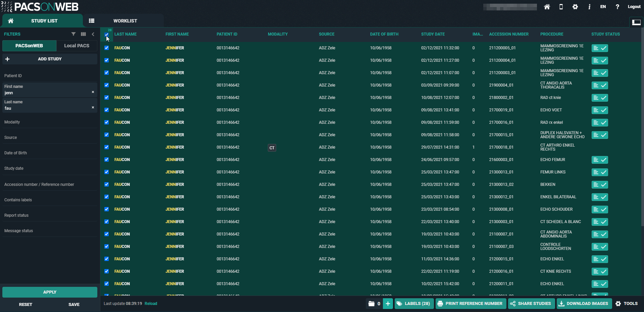Click the Logout link
Screen dimensions: 644x312
[x=634, y=7]
